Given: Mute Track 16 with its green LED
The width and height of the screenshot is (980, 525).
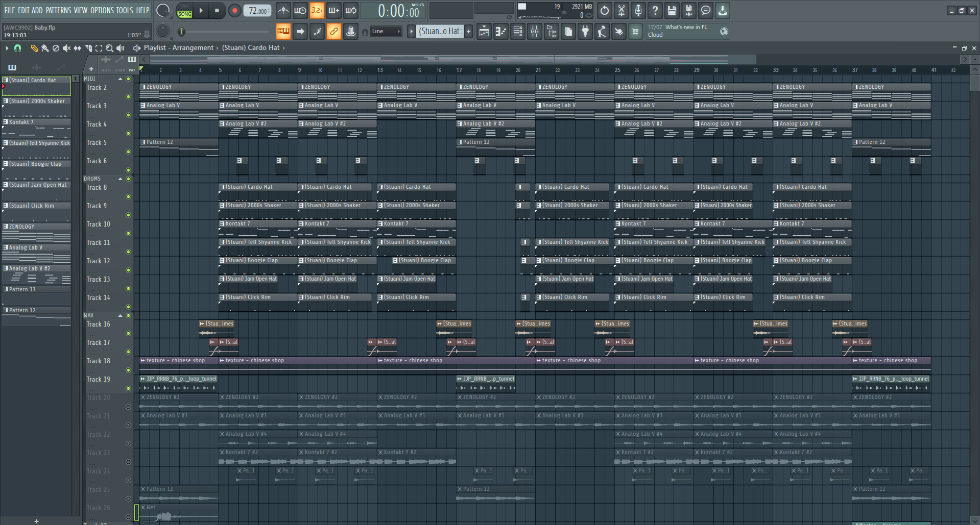Looking at the screenshot, I should 128,333.
